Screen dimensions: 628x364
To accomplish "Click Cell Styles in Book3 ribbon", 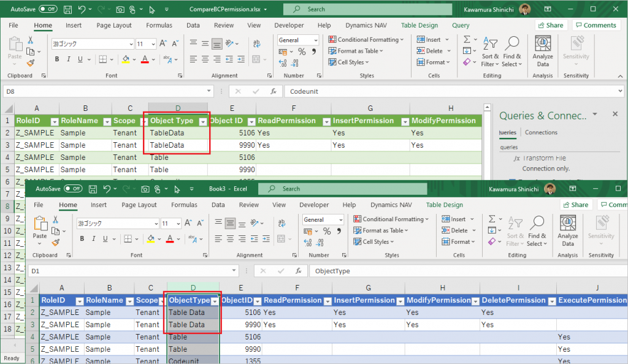I will click(373, 241).
